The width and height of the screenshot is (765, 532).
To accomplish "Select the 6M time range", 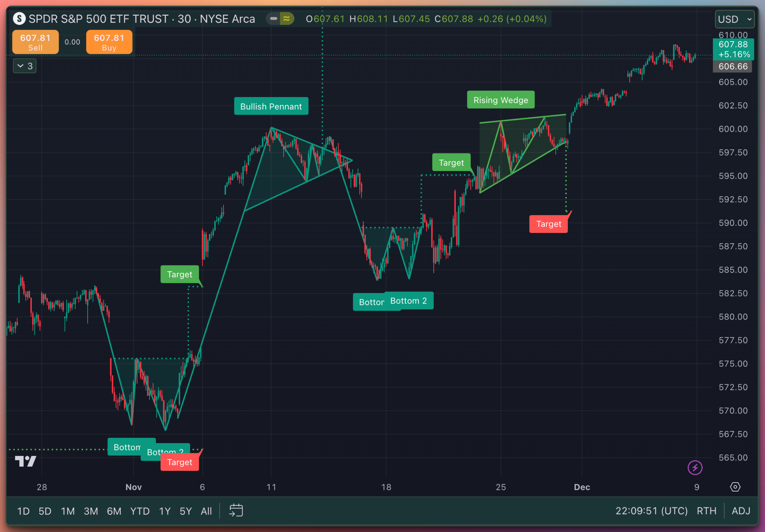I will point(114,511).
